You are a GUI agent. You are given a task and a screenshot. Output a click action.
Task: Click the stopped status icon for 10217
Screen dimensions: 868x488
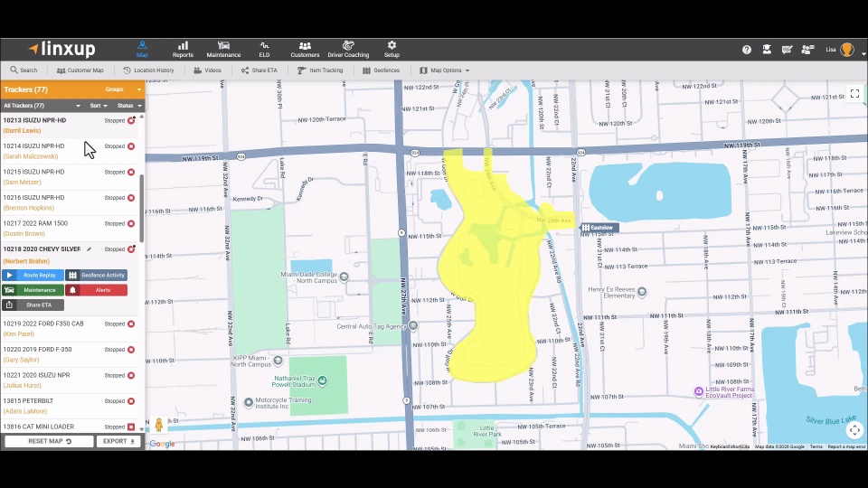tap(131, 223)
